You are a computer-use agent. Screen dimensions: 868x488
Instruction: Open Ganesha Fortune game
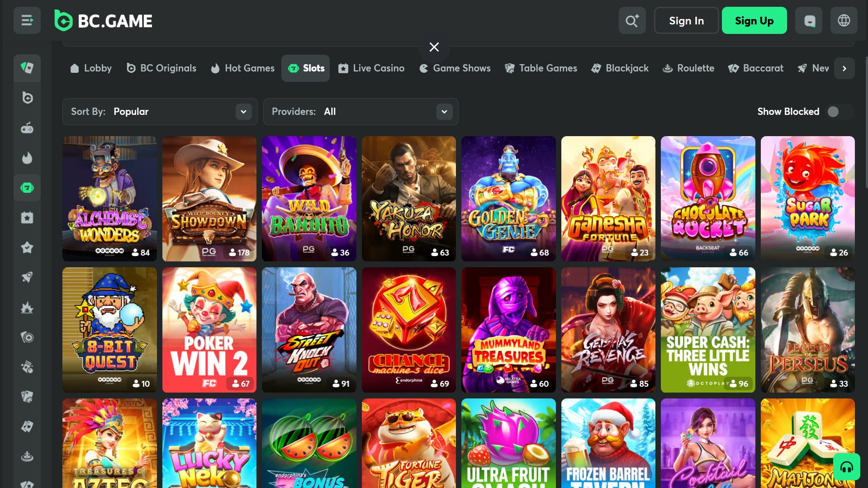click(x=608, y=199)
